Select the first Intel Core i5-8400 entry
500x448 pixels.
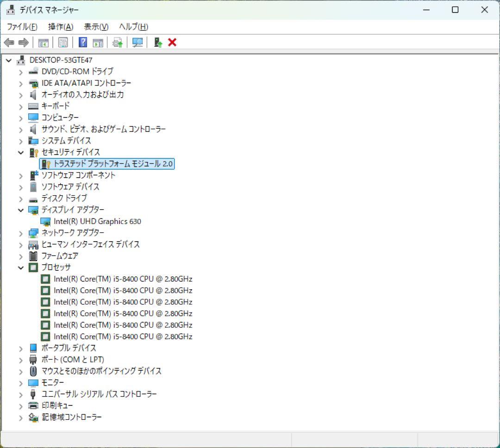click(x=123, y=279)
